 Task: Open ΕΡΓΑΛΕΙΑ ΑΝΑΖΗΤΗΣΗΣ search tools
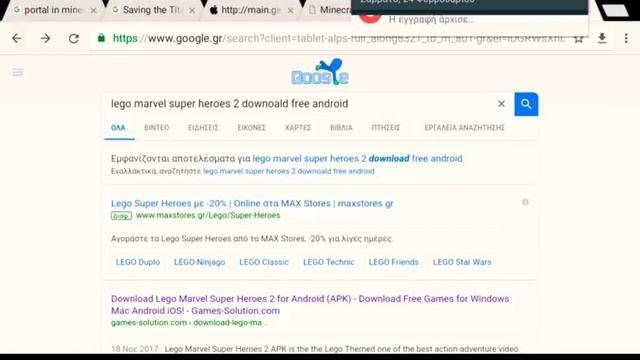tap(464, 128)
